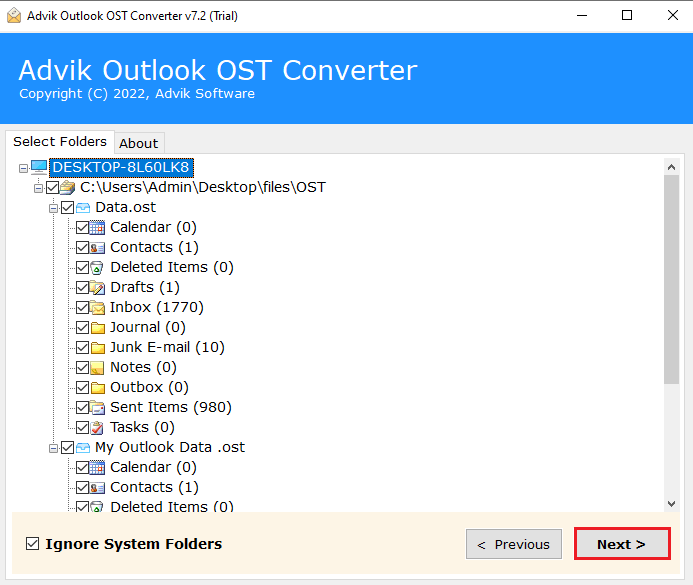Uncheck the C:\Users\Admin\Desktop\files\OST checkbox
The image size is (693, 585).
click(x=53, y=187)
